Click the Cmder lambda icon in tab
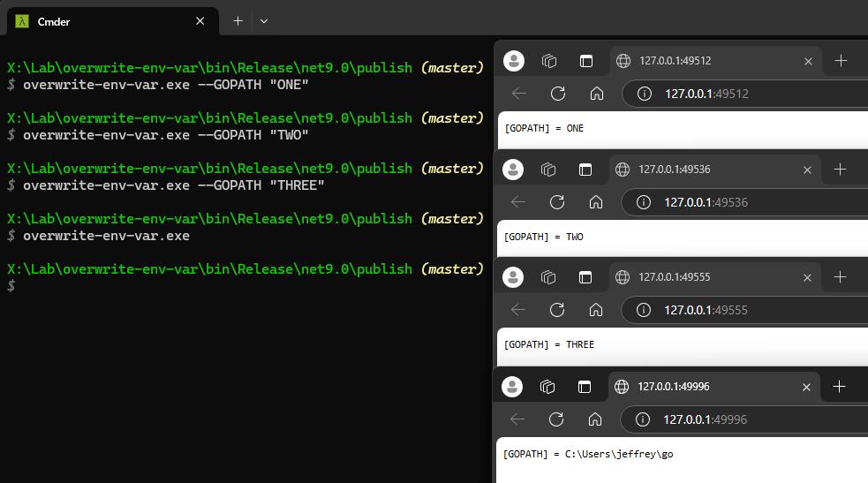The image size is (868, 483). point(22,20)
